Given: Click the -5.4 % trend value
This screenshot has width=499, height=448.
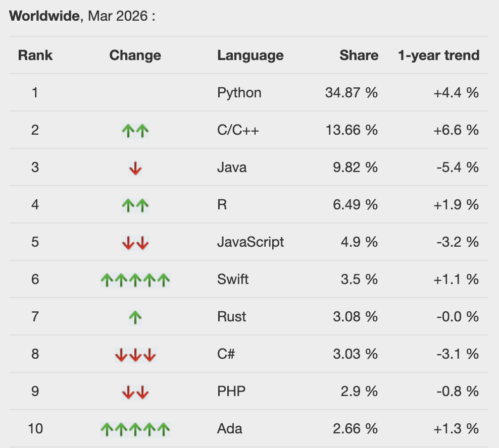Looking at the screenshot, I should [x=458, y=167].
